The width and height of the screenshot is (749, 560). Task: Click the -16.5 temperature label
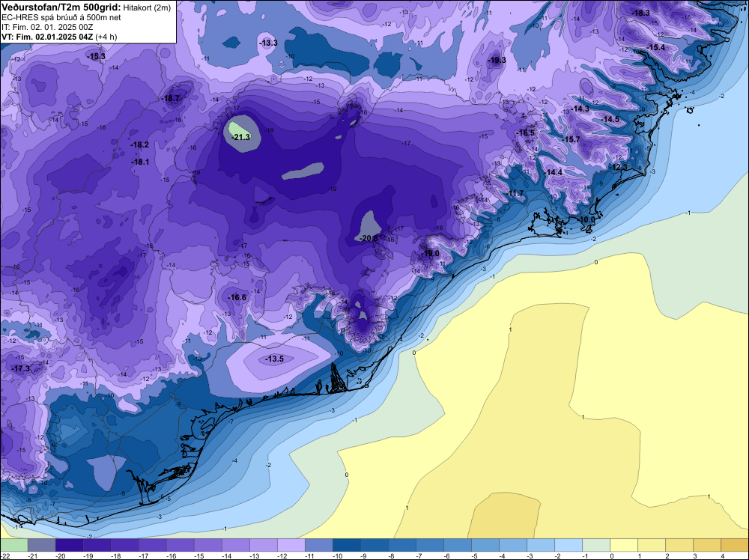pos(526,133)
